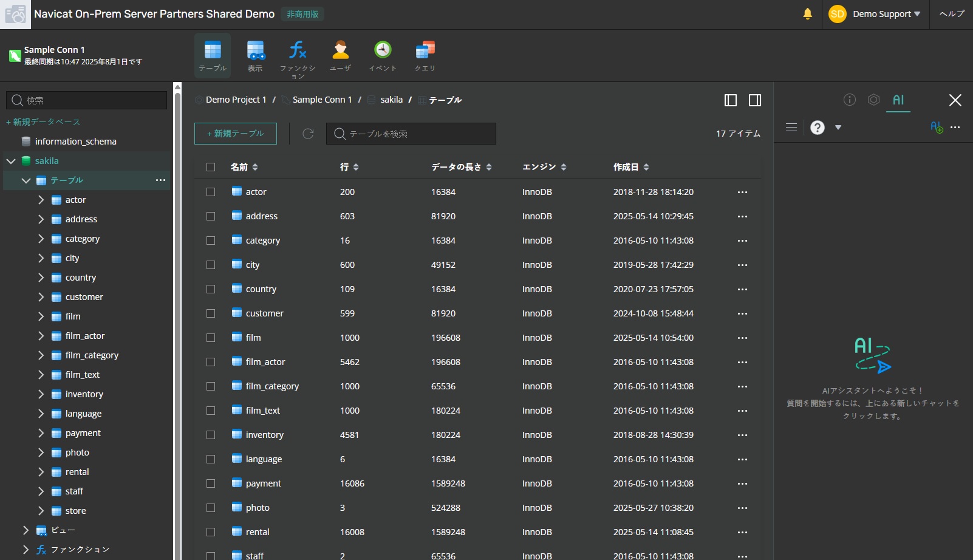Expand the ファンクション tree node
The width and height of the screenshot is (973, 560).
coord(26,550)
